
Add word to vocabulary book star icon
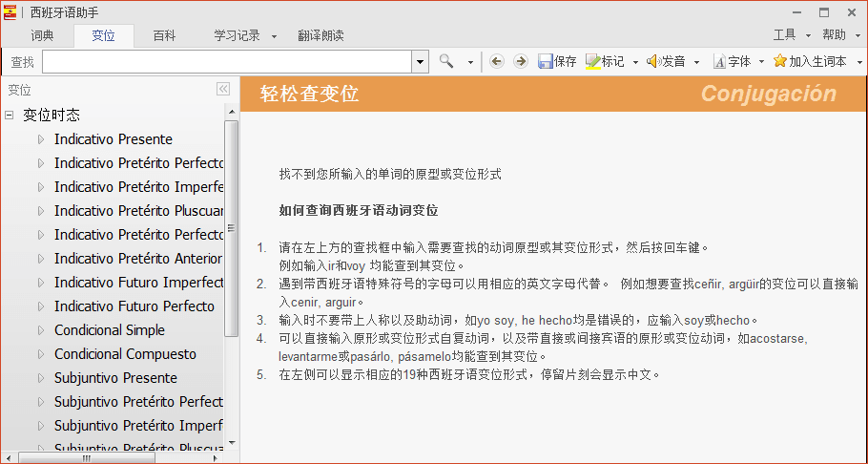[x=780, y=61]
